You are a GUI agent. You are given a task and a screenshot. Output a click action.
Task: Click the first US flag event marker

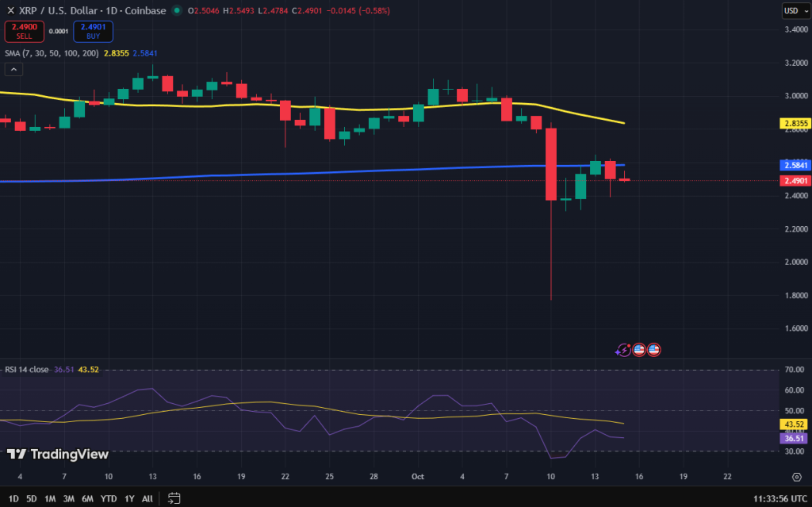pos(639,350)
